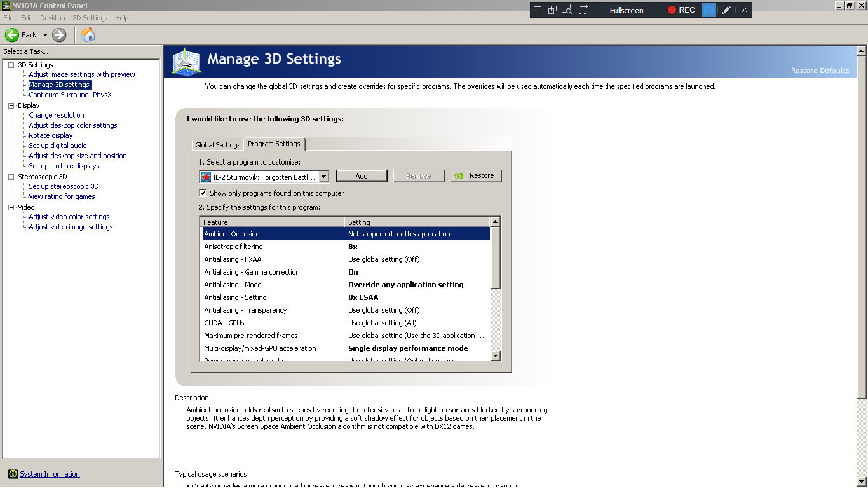Image resolution: width=868 pixels, height=488 pixels.
Task: Click the Feature column header
Action: point(273,222)
